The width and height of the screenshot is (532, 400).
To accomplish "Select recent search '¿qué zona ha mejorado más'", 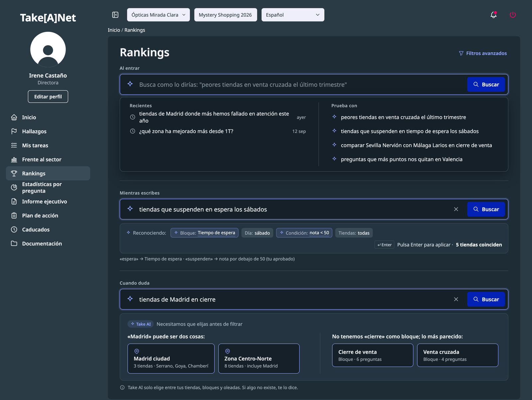I will point(218,131).
